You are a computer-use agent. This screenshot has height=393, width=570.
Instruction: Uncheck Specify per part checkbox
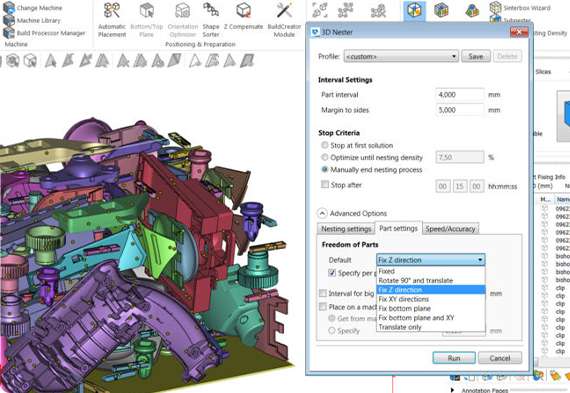332,273
